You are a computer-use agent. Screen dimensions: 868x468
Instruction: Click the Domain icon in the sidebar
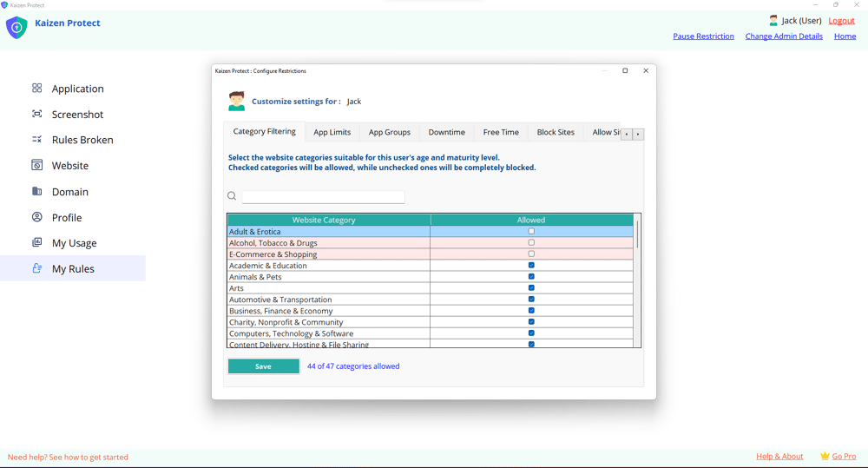tap(36, 191)
